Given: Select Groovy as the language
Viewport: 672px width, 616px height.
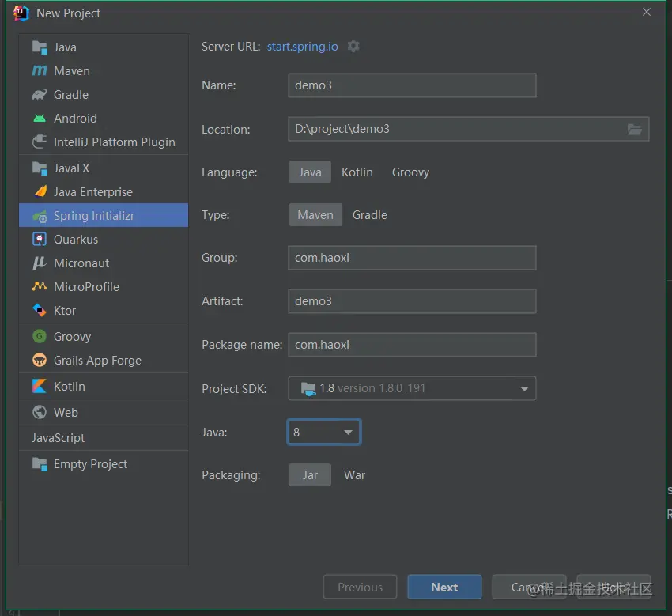Looking at the screenshot, I should pos(410,172).
